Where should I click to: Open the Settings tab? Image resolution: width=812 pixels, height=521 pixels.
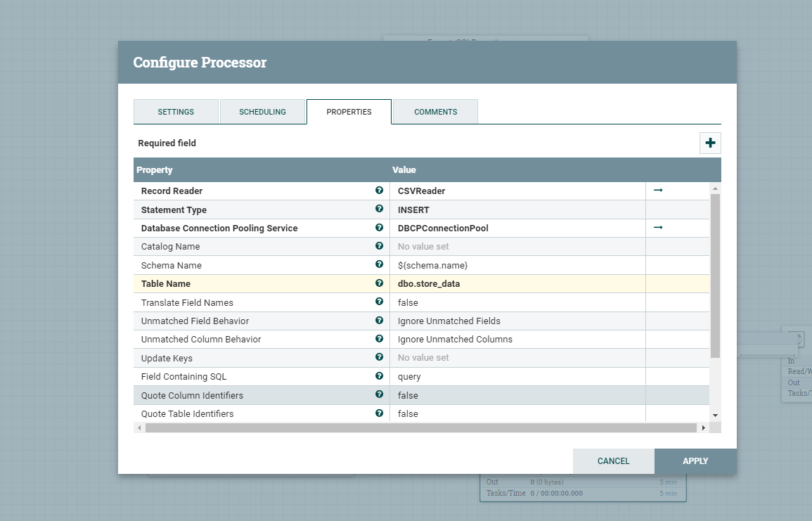pos(176,112)
